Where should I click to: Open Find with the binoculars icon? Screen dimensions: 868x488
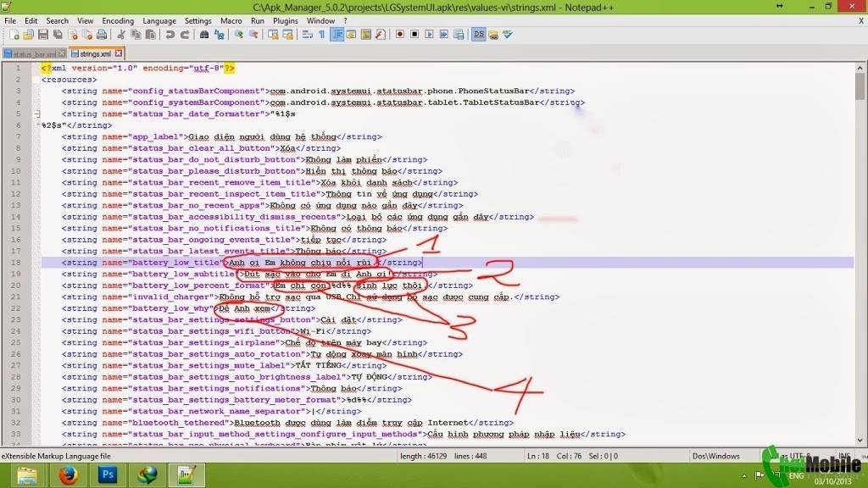point(204,35)
